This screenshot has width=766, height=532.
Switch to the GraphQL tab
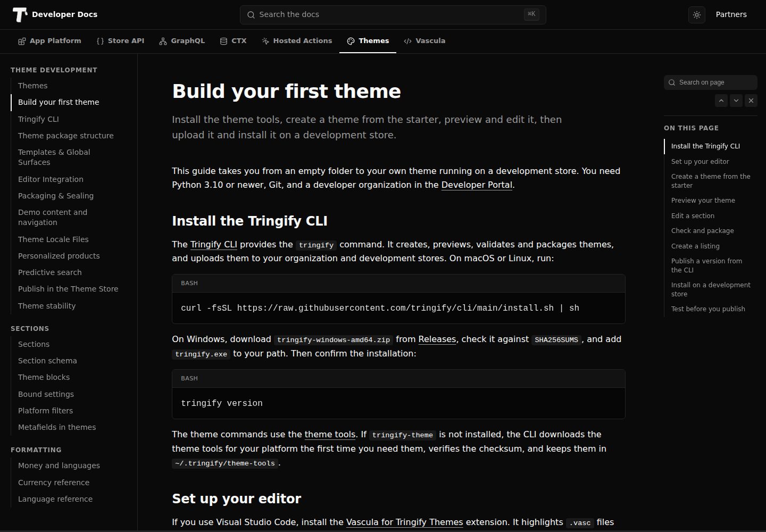pos(182,41)
